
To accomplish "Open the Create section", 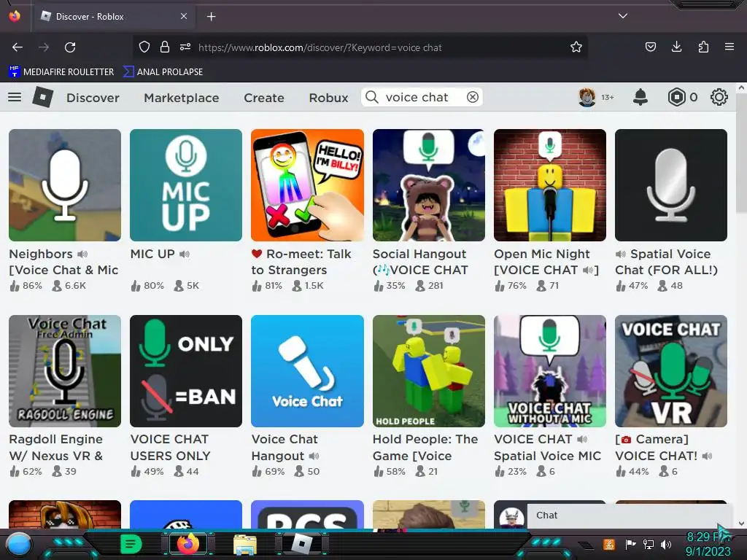I will click(x=264, y=98).
